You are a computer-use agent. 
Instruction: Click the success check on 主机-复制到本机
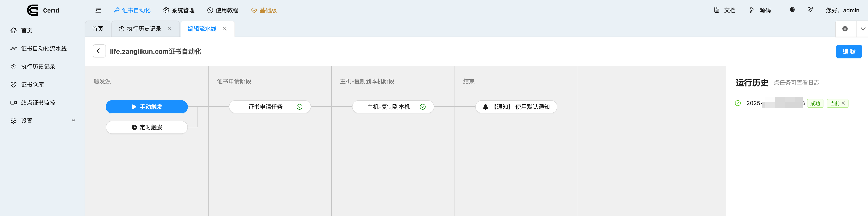point(423,107)
